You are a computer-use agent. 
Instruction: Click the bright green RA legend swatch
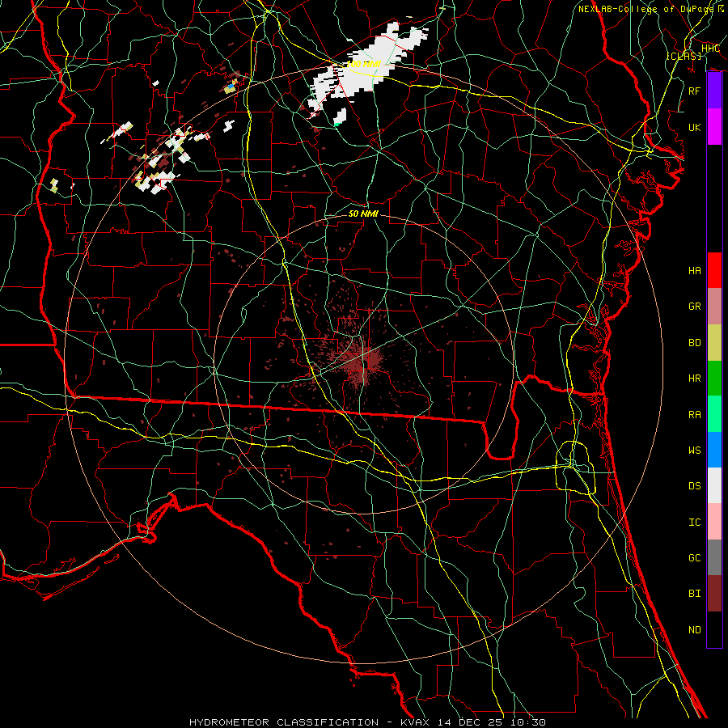click(714, 414)
